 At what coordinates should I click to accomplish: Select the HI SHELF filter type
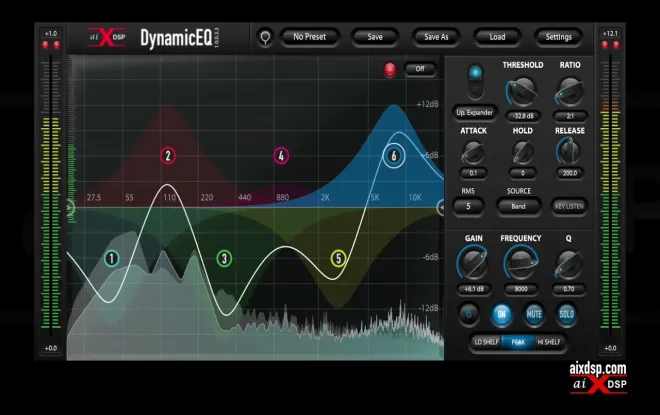[549, 342]
